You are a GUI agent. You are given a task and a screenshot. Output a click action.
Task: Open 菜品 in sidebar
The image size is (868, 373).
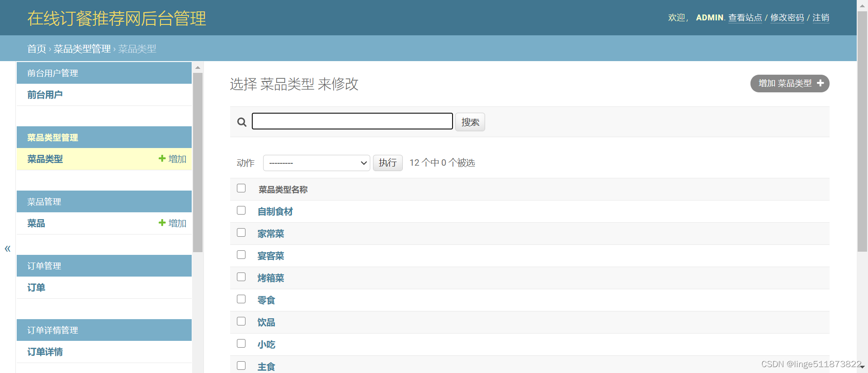tap(36, 223)
